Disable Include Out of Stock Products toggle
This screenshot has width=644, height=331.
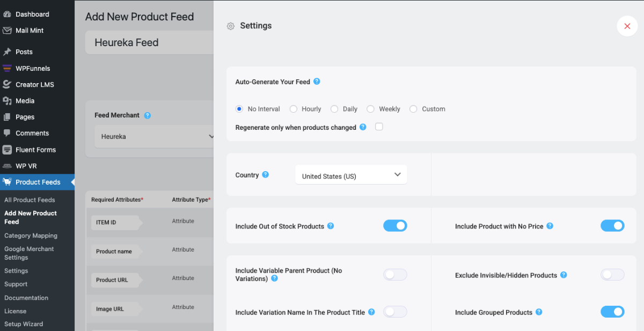click(395, 226)
